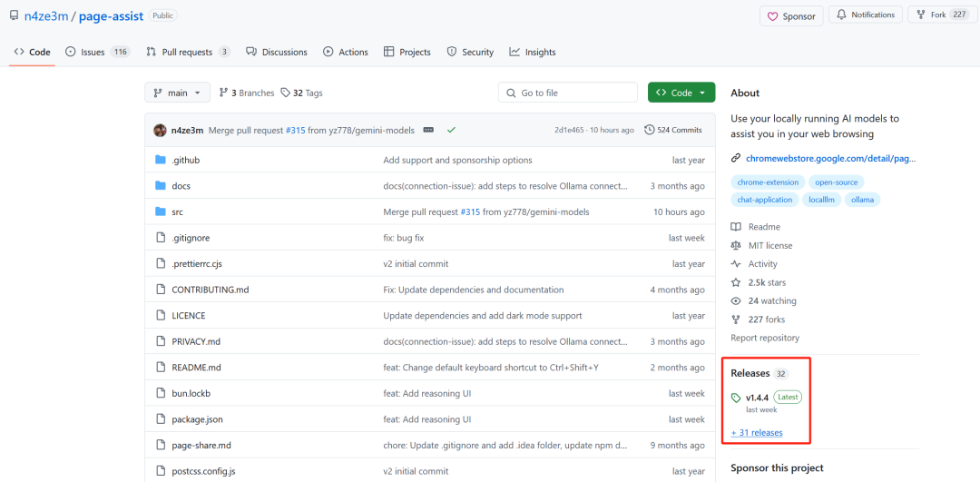
Task: Click the package.json file icon
Action: (160, 419)
